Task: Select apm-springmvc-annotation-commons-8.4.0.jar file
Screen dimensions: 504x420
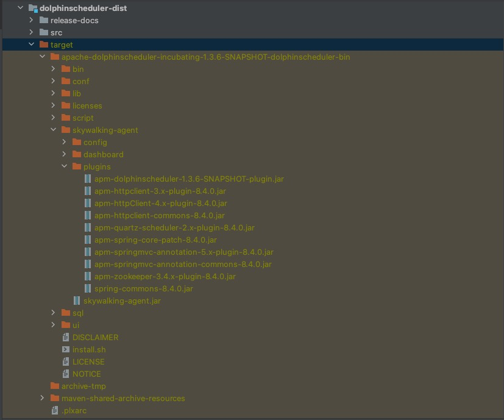Action: pos(183,265)
